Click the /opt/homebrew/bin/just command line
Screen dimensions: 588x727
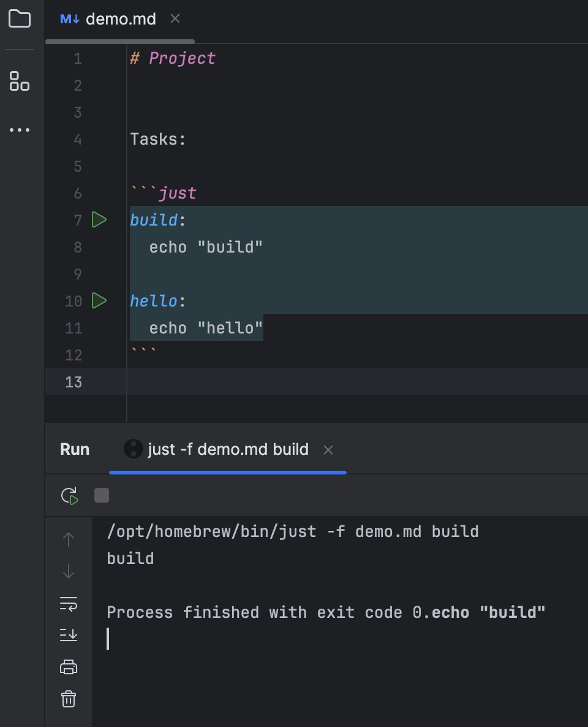[x=292, y=531]
